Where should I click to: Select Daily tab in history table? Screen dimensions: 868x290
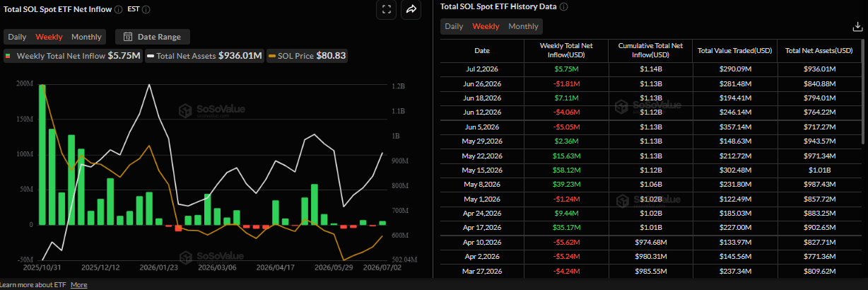(x=454, y=26)
